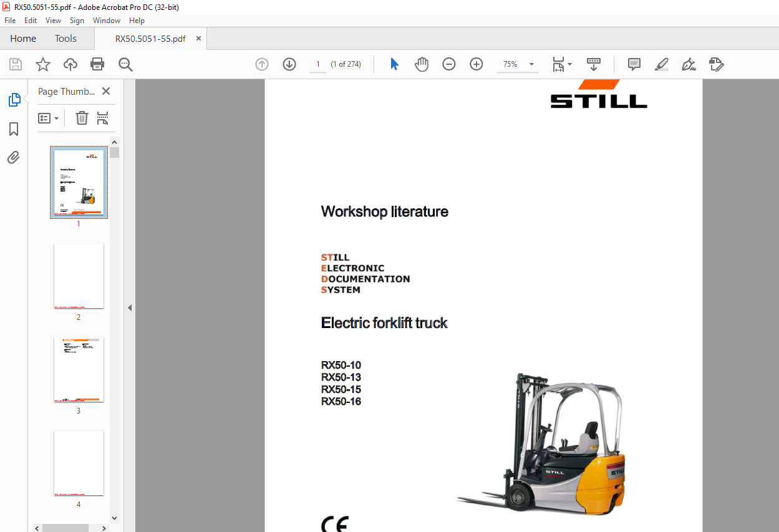
Task: Click the RX50-10 model text
Action: pos(341,365)
